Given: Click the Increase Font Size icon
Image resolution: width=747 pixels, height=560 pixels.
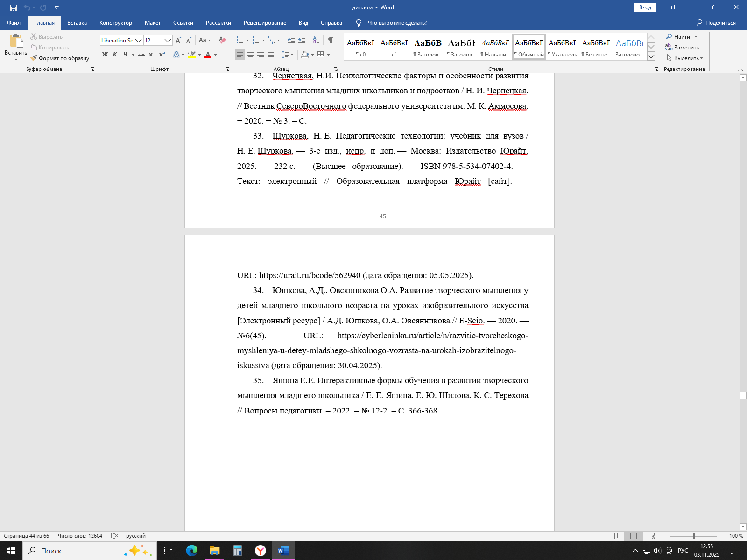Looking at the screenshot, I should [178, 41].
